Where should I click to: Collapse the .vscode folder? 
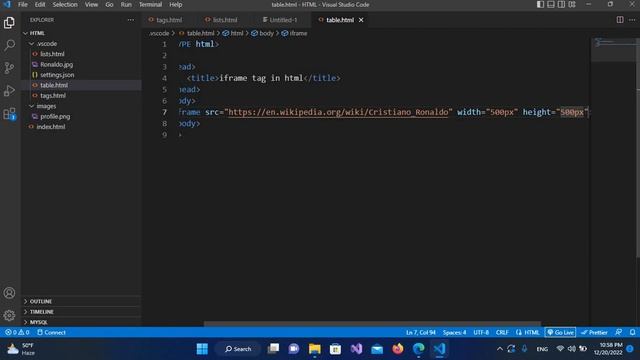click(47, 44)
